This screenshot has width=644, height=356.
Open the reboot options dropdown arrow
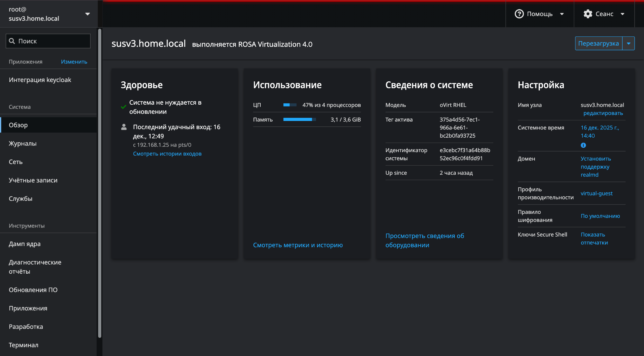[x=629, y=43]
